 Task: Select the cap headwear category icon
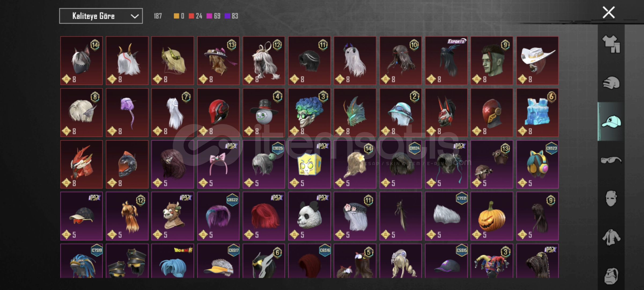(611, 121)
